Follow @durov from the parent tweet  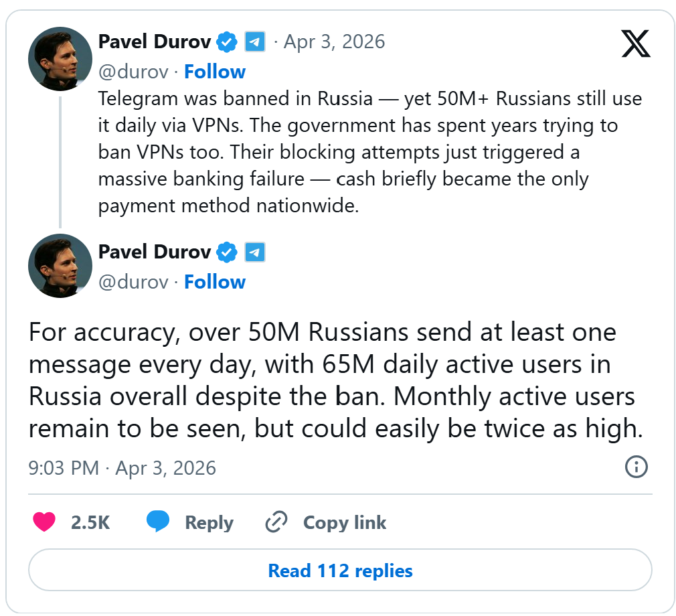(x=214, y=72)
